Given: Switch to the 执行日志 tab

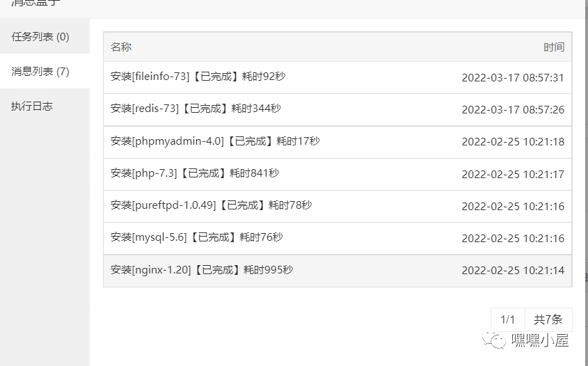Looking at the screenshot, I should (x=45, y=106).
